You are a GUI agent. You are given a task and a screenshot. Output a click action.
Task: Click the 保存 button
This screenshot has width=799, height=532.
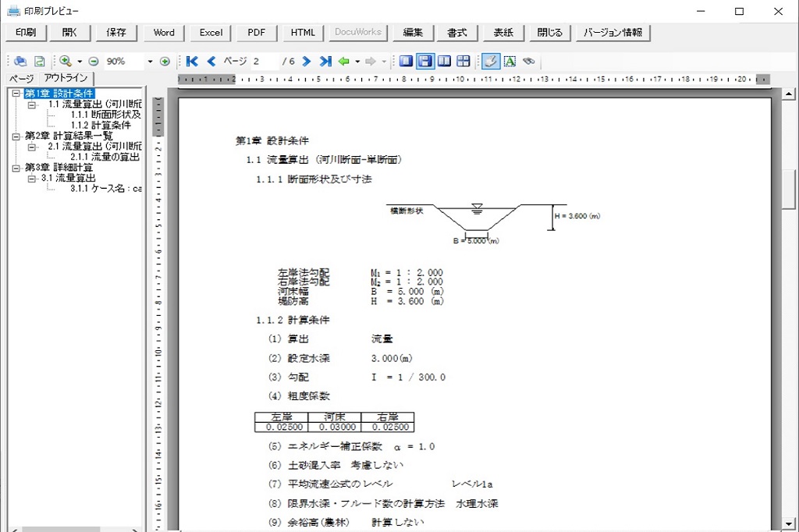click(x=116, y=33)
